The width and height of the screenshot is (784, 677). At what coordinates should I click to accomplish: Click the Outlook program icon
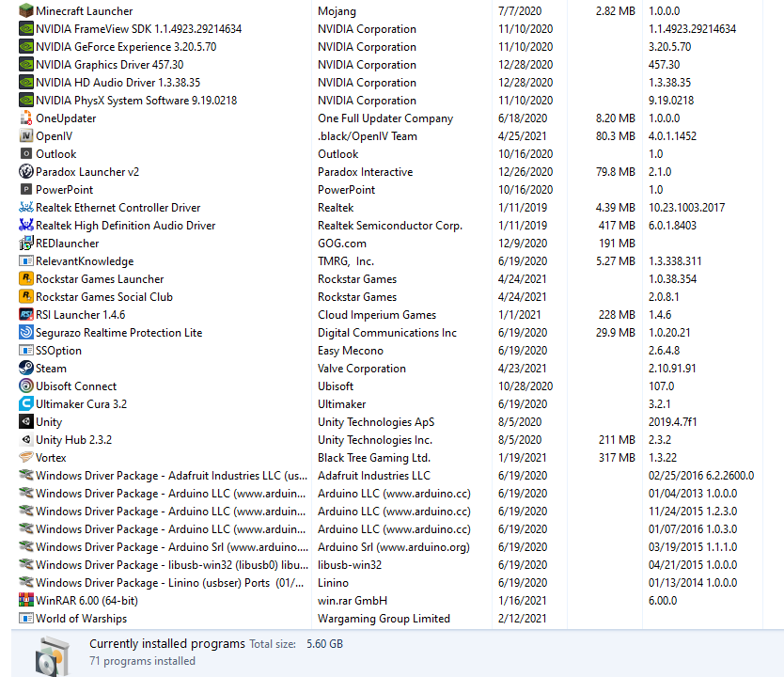coord(26,153)
